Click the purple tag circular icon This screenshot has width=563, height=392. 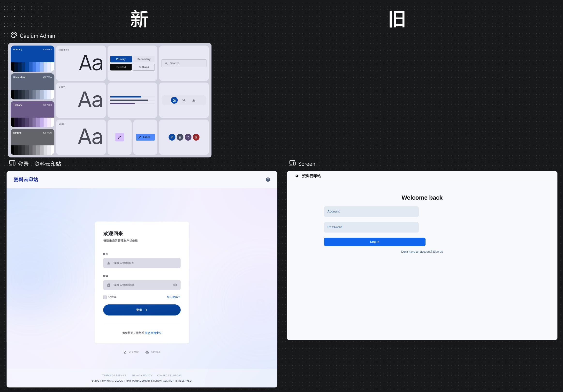coord(188,137)
